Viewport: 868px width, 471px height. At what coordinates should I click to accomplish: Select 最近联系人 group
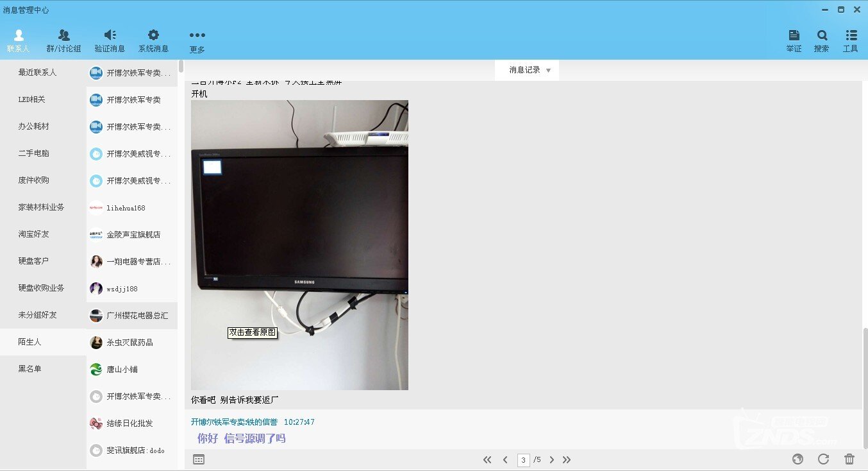click(43, 73)
